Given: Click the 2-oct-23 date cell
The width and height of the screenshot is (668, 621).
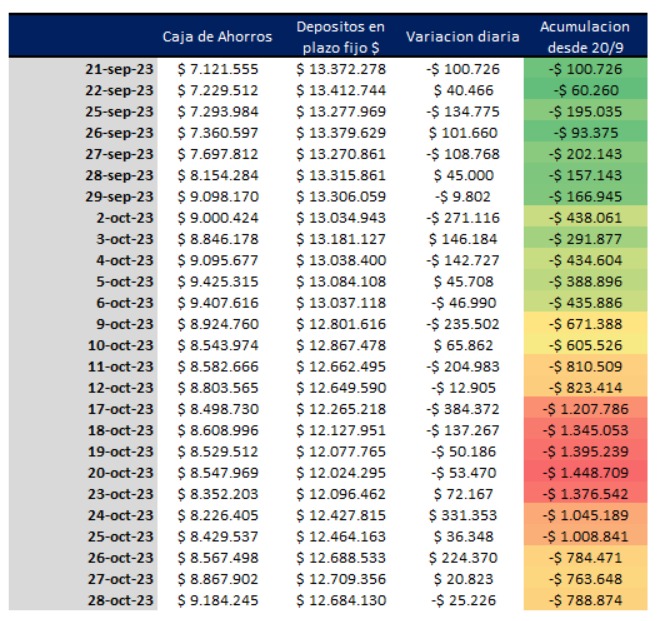Looking at the screenshot, I should (x=124, y=218).
